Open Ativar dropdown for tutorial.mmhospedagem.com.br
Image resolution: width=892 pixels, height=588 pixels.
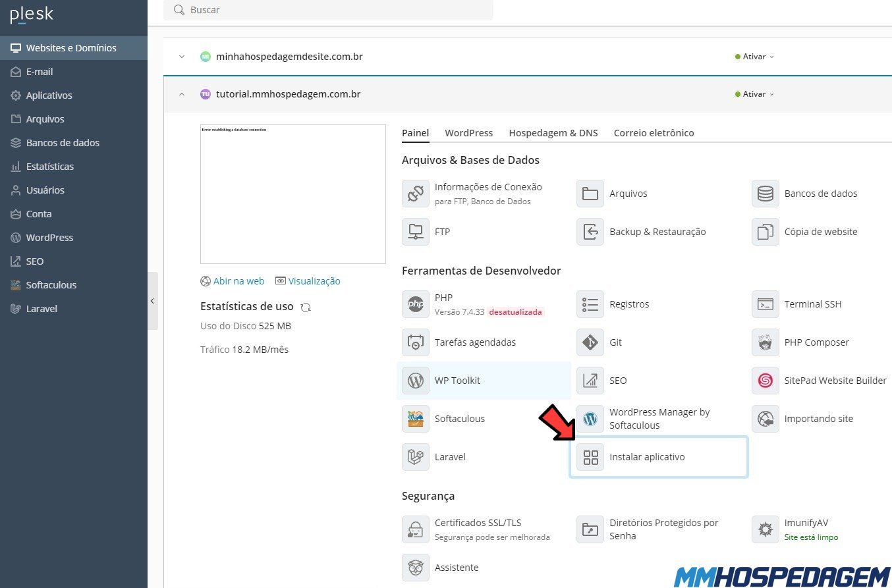(x=754, y=94)
